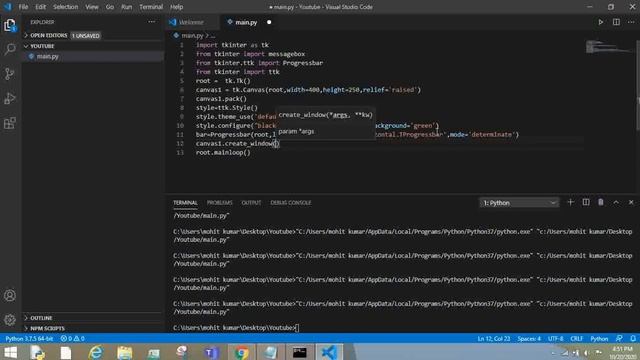Open the Accounts menu icon

[x=10, y=296]
